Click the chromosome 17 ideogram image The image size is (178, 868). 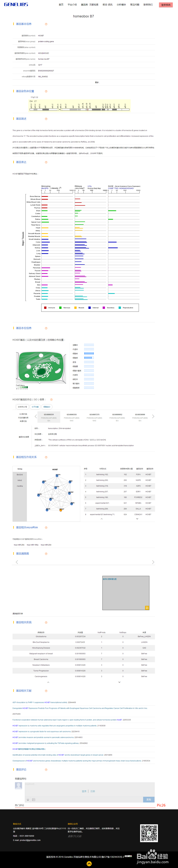[80, 105]
